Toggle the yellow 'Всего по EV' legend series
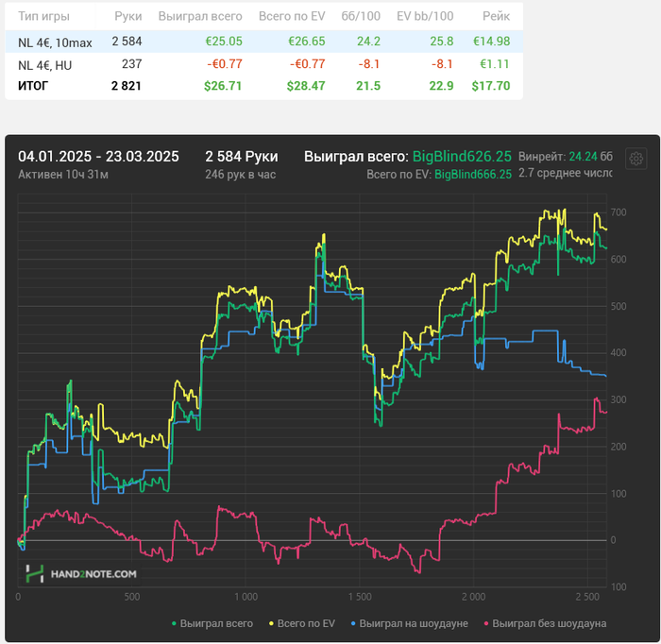This screenshot has width=661, height=644. pos(302,623)
